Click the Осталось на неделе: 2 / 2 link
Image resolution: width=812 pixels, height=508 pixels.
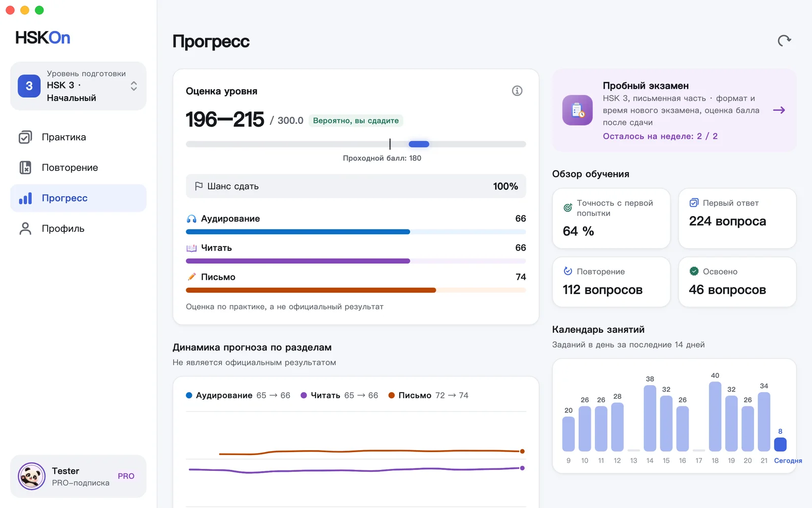[x=660, y=136]
